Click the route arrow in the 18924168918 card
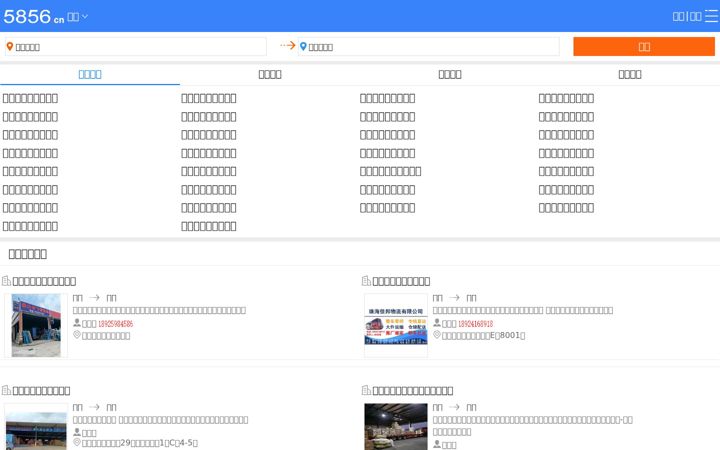This screenshot has height=450, width=720. pyautogui.click(x=454, y=298)
